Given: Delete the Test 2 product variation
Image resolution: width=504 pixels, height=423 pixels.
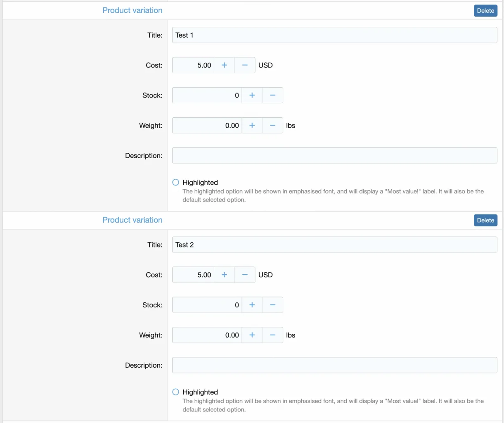Looking at the screenshot, I should pyautogui.click(x=485, y=221).
